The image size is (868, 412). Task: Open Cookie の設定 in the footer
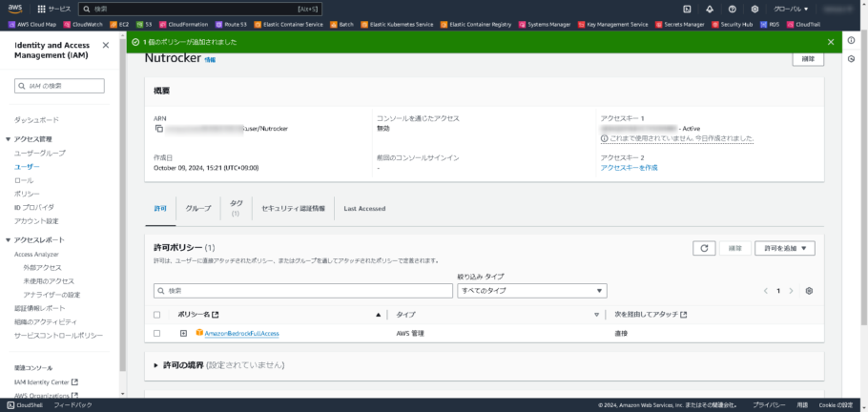836,405
